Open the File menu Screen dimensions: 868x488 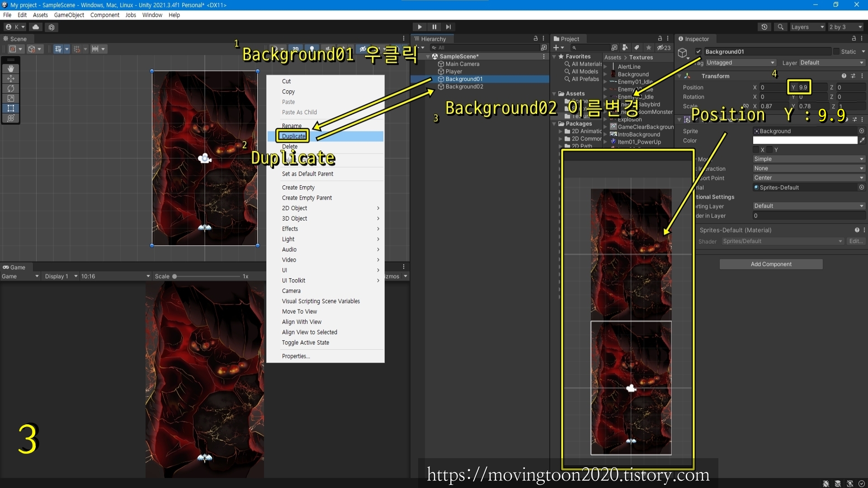7,15
